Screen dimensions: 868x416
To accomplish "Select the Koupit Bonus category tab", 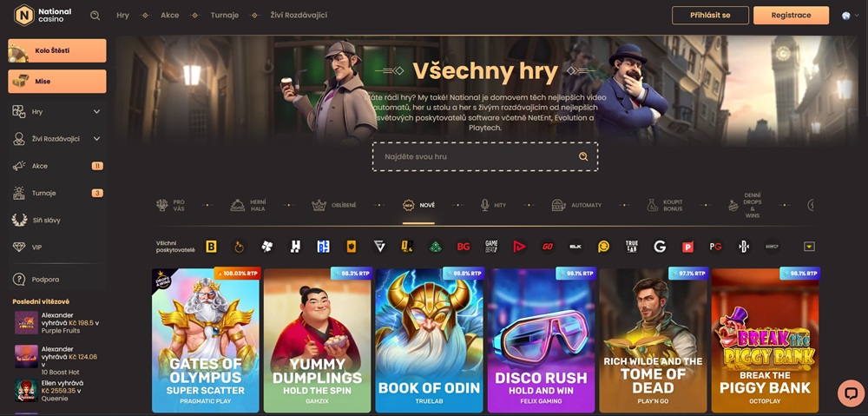I will coord(665,206).
